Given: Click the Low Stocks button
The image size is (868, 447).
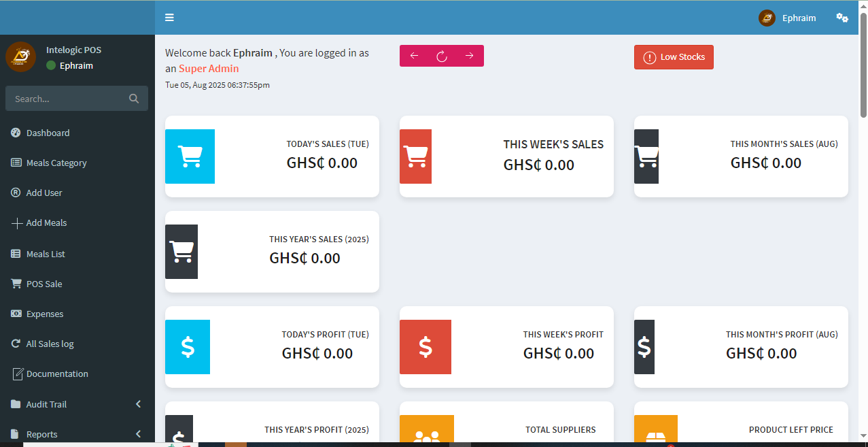Looking at the screenshot, I should [674, 57].
